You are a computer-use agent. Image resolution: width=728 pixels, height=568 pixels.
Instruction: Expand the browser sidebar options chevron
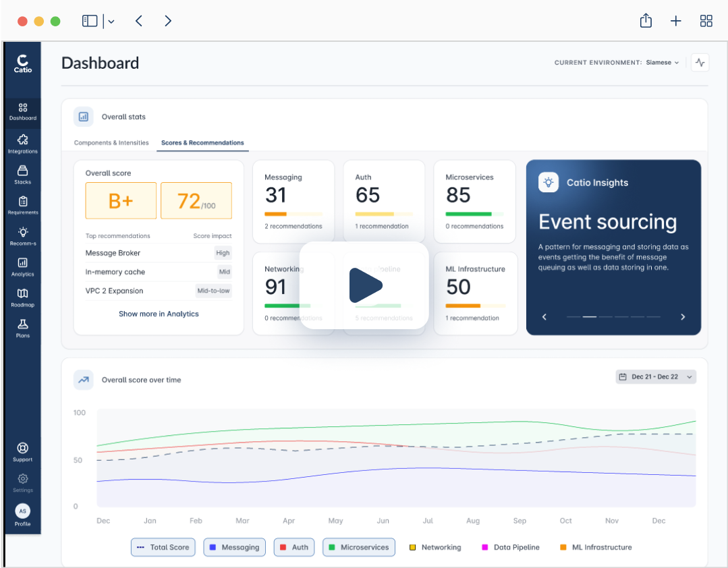(x=111, y=22)
